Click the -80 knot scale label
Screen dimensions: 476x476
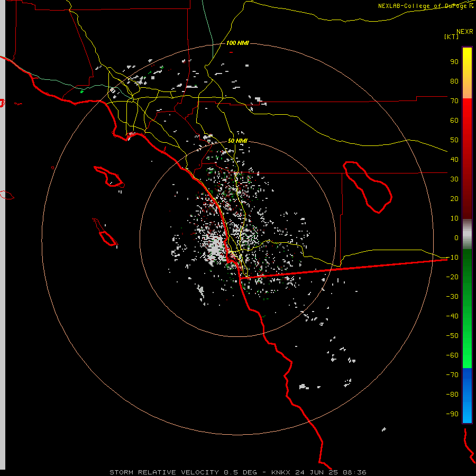click(452, 395)
